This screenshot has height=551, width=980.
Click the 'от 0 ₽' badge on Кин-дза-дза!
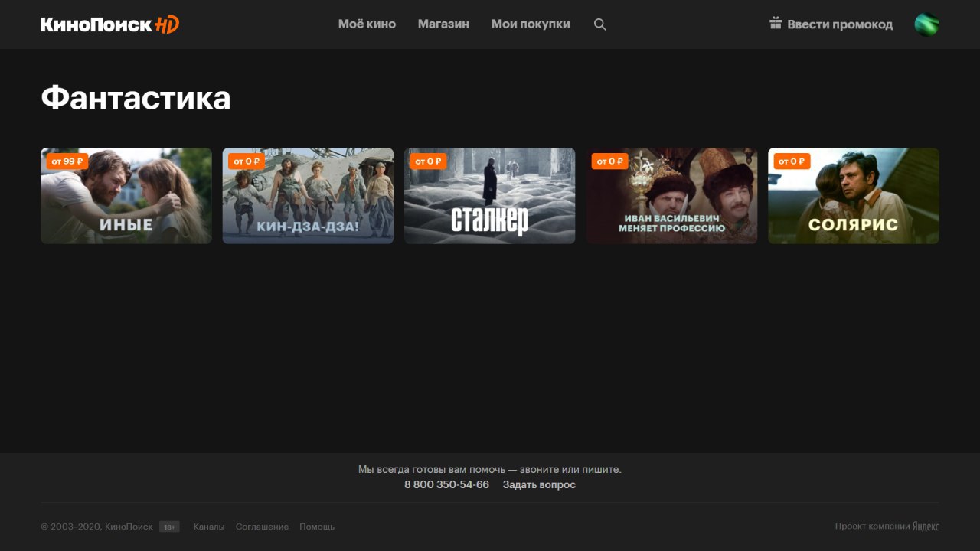pyautogui.click(x=247, y=161)
